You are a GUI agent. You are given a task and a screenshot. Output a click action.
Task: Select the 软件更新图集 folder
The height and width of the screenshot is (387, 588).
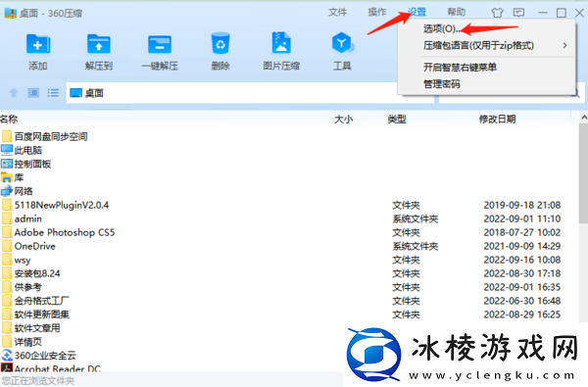[x=41, y=314]
